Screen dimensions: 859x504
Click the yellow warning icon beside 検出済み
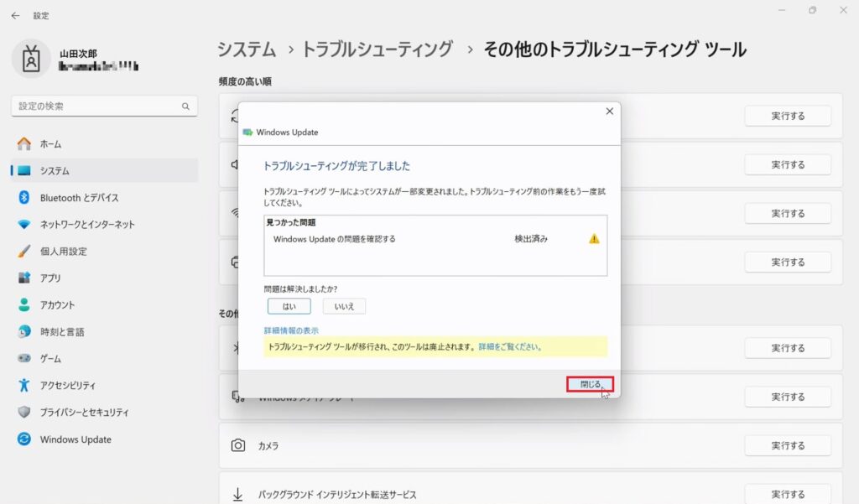click(x=594, y=239)
